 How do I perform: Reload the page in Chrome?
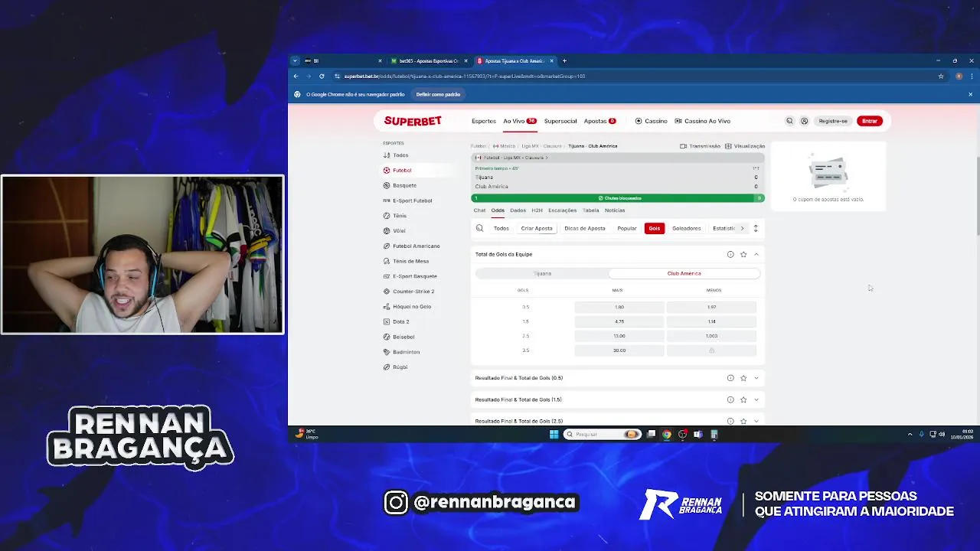322,77
